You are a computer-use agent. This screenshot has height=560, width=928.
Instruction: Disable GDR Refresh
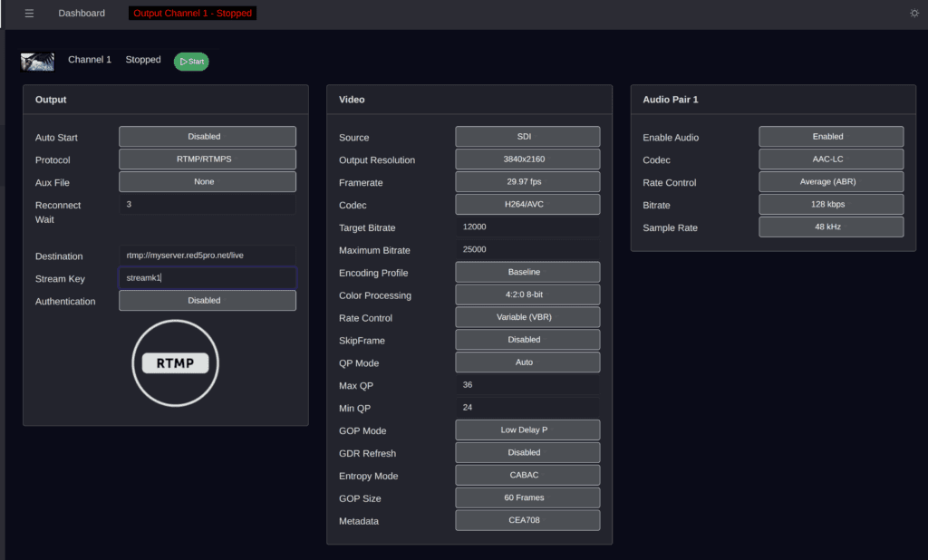tap(527, 452)
